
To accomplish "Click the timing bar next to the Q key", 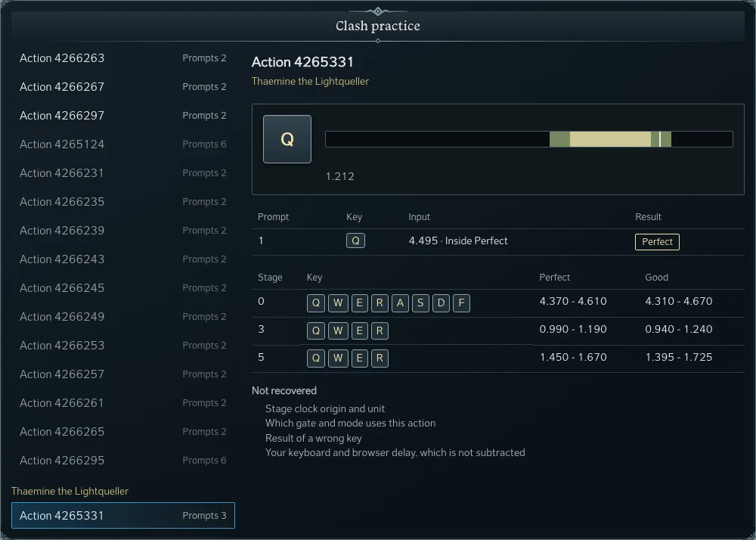I will point(529,139).
